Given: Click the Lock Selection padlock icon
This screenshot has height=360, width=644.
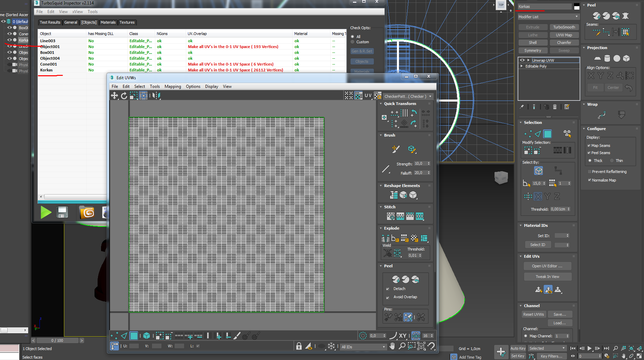Looking at the screenshot, I should [x=299, y=346].
